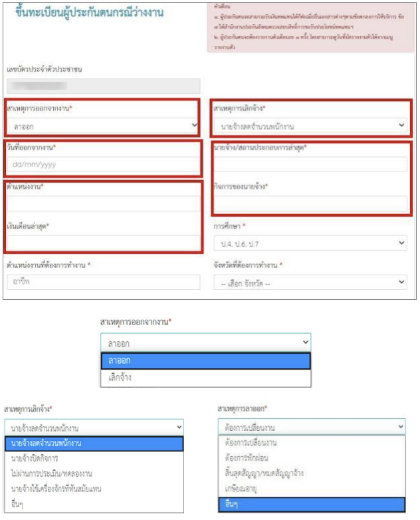Open the สาเหตุการออกจากงาน dropdown in the form
This screenshot has height=520, width=420.
point(103,126)
